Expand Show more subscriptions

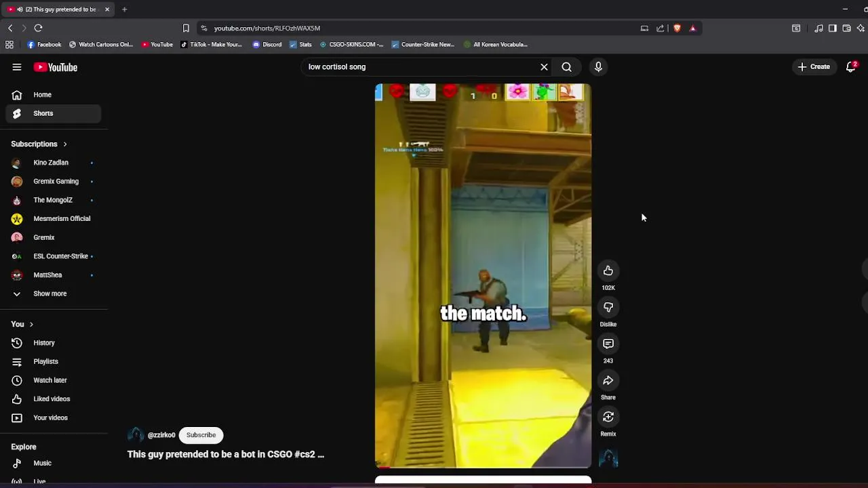54,293
